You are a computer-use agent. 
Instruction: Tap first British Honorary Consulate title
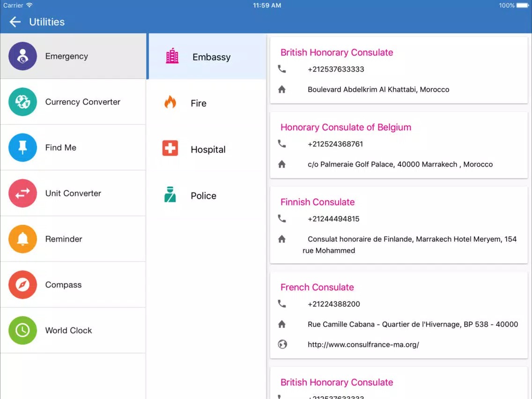tap(337, 52)
